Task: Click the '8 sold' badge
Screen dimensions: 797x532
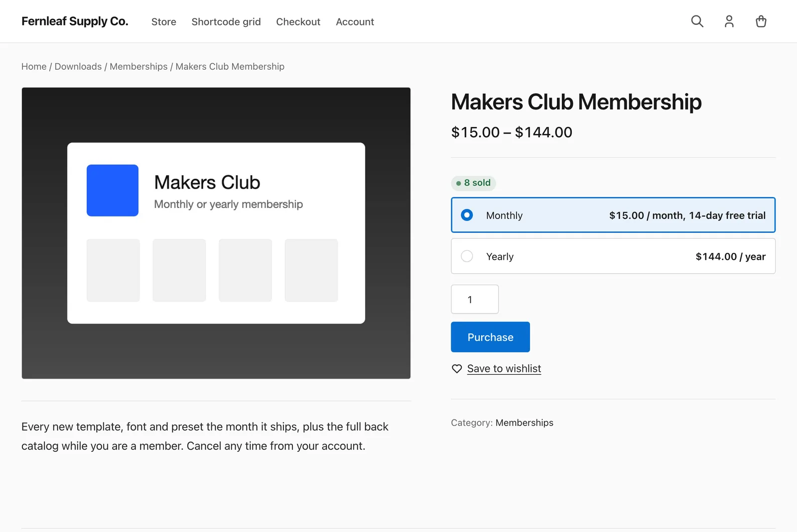Action: pos(473,183)
